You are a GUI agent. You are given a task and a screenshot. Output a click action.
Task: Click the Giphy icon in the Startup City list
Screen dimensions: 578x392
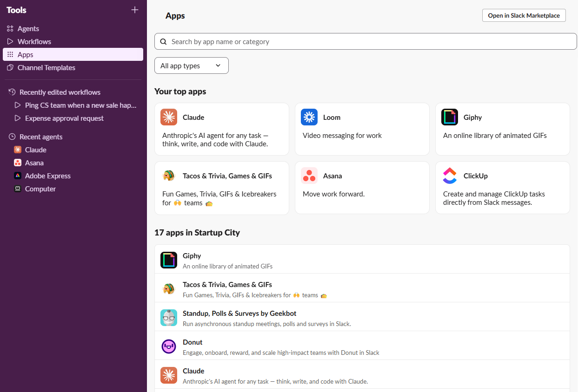click(x=169, y=260)
